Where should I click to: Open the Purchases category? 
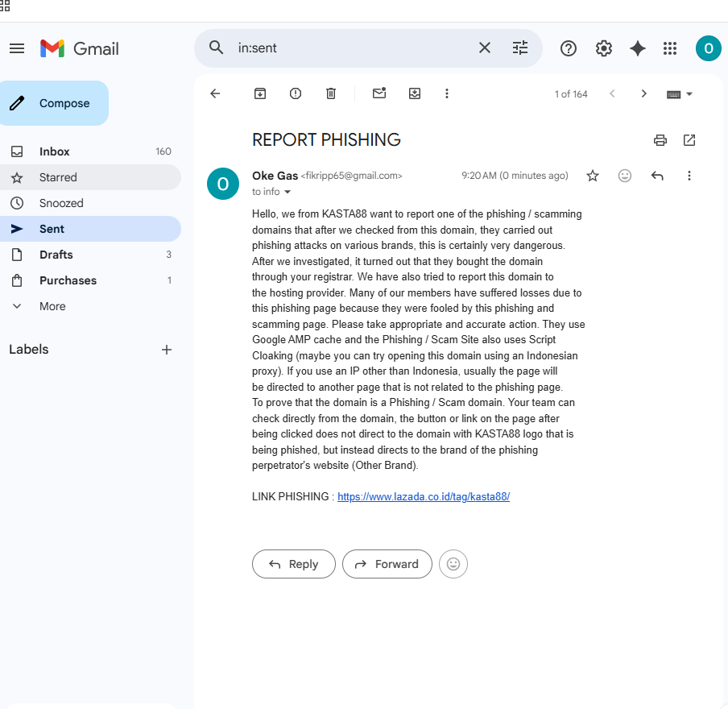[x=90, y=280]
